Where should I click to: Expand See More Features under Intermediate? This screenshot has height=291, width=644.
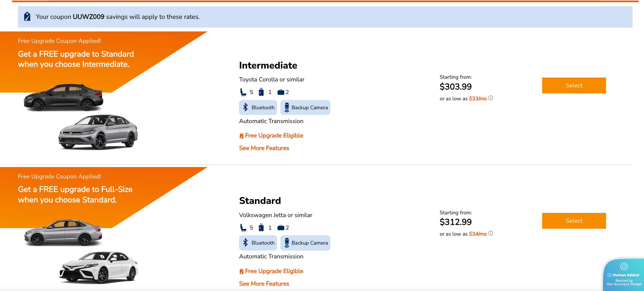pyautogui.click(x=264, y=148)
